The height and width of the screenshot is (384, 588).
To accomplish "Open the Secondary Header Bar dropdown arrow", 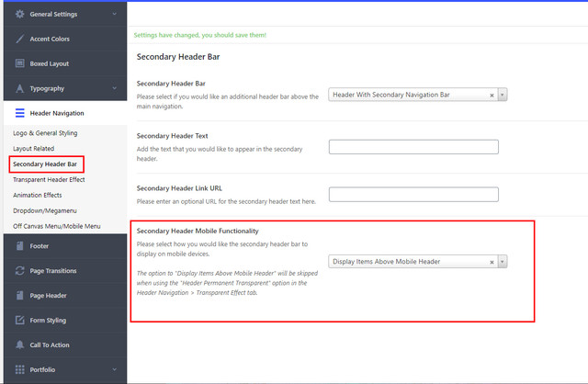I will pyautogui.click(x=503, y=95).
